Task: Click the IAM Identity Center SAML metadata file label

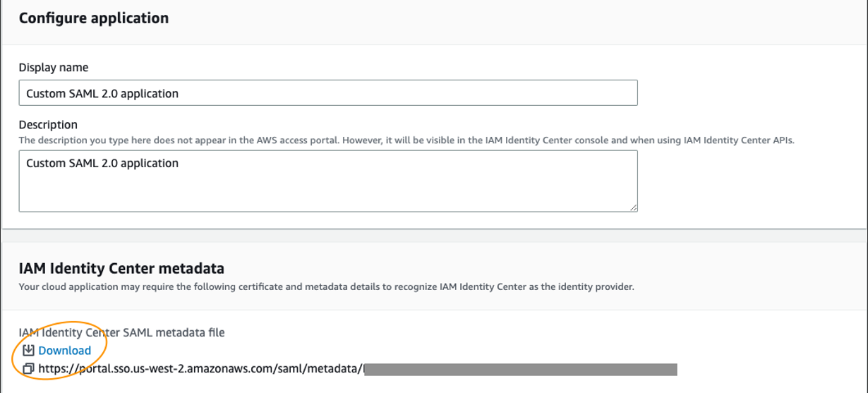Action: [x=121, y=332]
